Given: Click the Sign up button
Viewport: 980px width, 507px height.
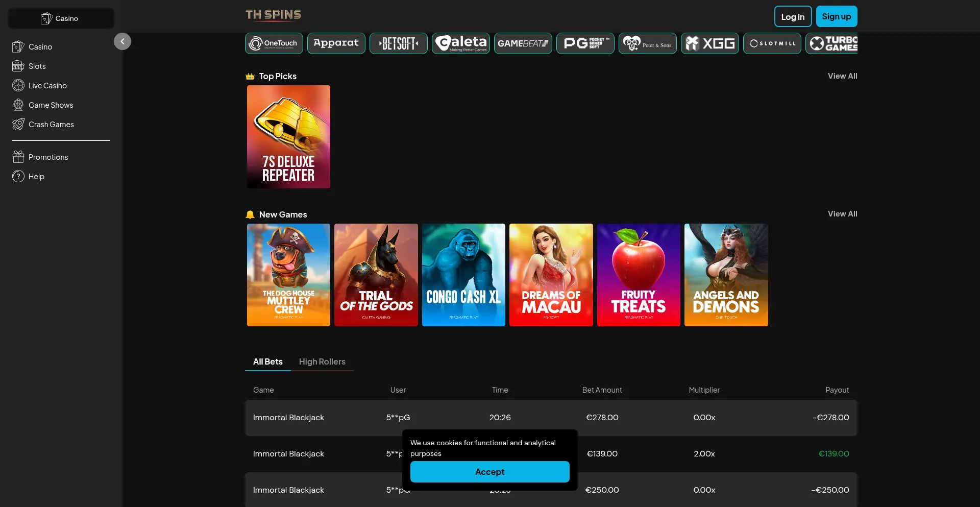Looking at the screenshot, I should point(837,16).
